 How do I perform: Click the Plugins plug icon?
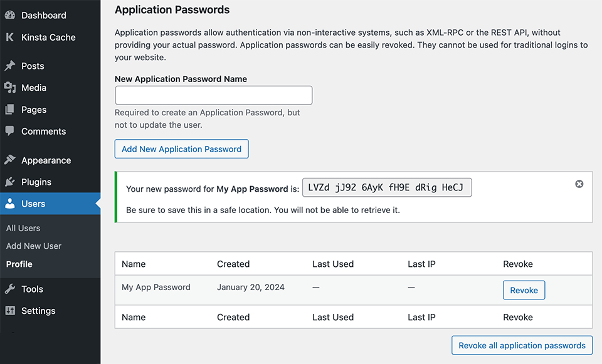pyautogui.click(x=10, y=182)
